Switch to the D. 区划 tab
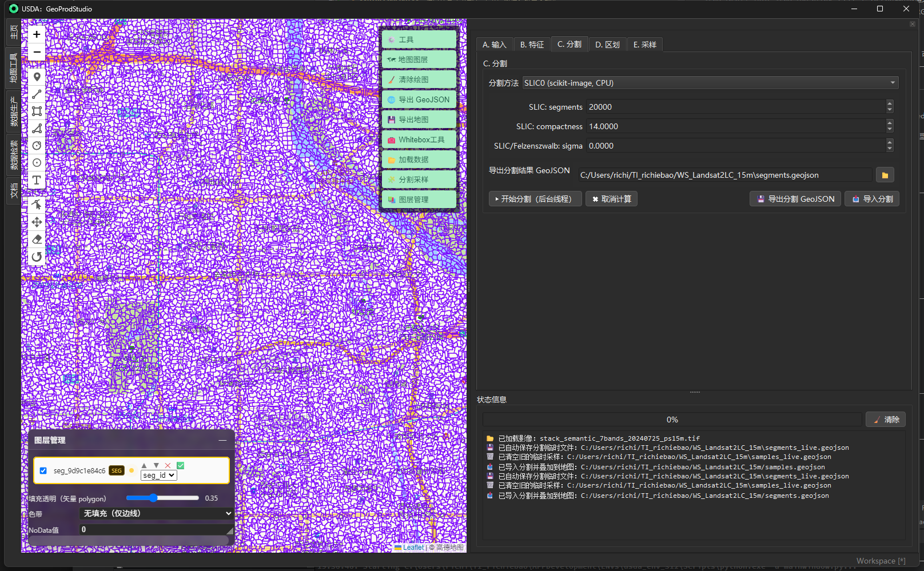Image resolution: width=924 pixels, height=571 pixels. [x=607, y=44]
